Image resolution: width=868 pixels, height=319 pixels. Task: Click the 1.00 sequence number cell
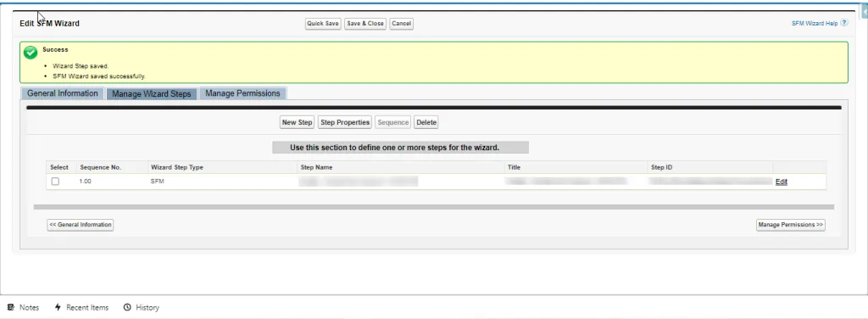(86, 181)
